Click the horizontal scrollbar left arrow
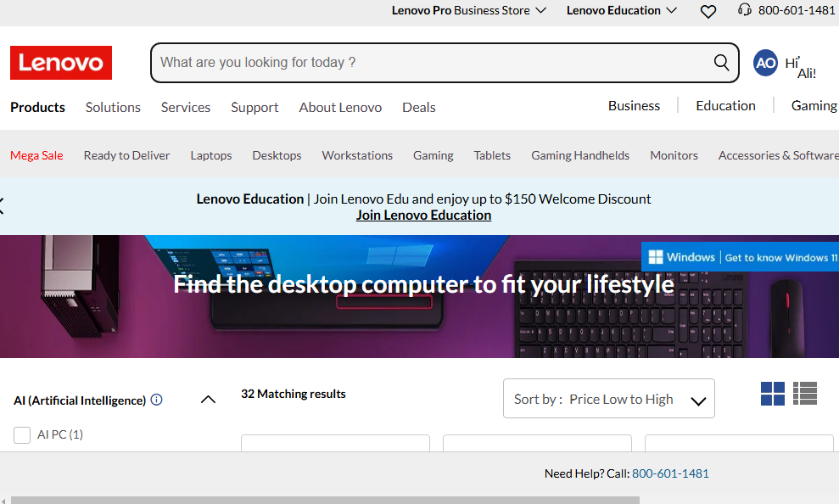This screenshot has height=504, width=839. click(x=4, y=501)
